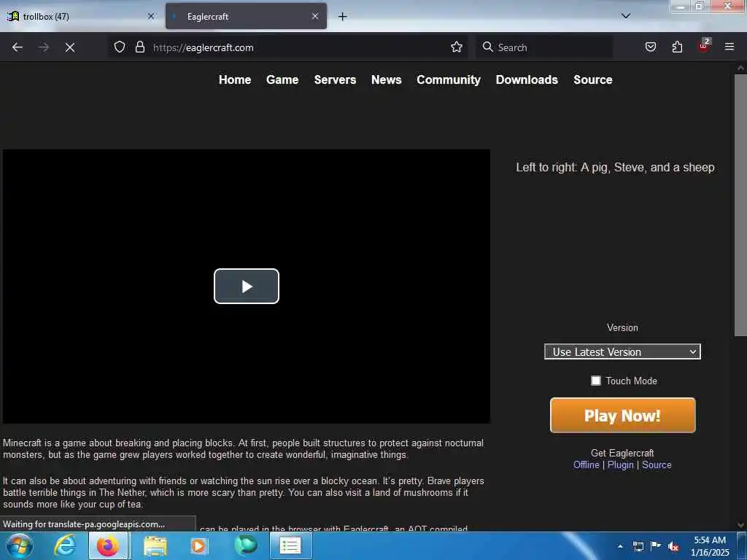Follow the Offline link
The height and width of the screenshot is (560, 747).
click(587, 464)
